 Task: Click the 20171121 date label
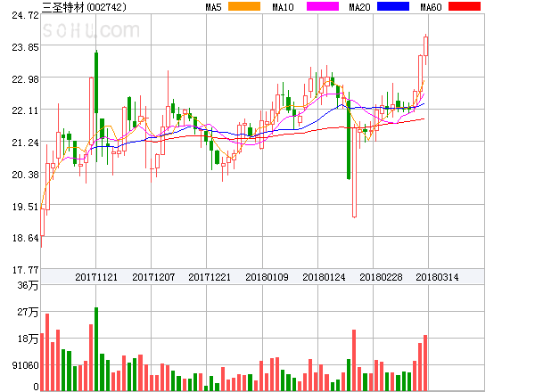coord(96,277)
